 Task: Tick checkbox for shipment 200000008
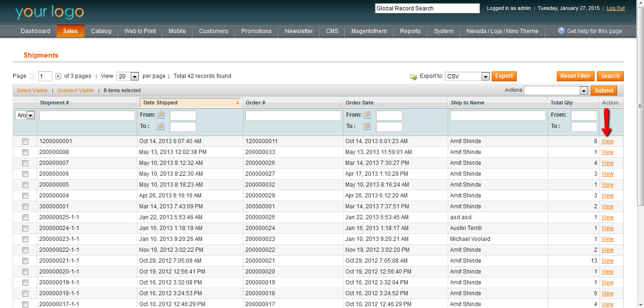[25, 152]
